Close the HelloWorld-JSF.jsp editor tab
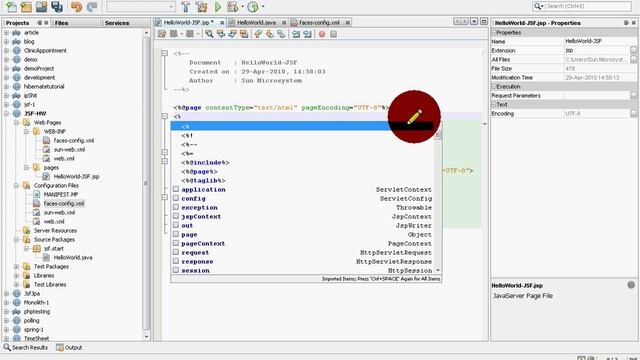The height and width of the screenshot is (360, 640). pos(222,23)
